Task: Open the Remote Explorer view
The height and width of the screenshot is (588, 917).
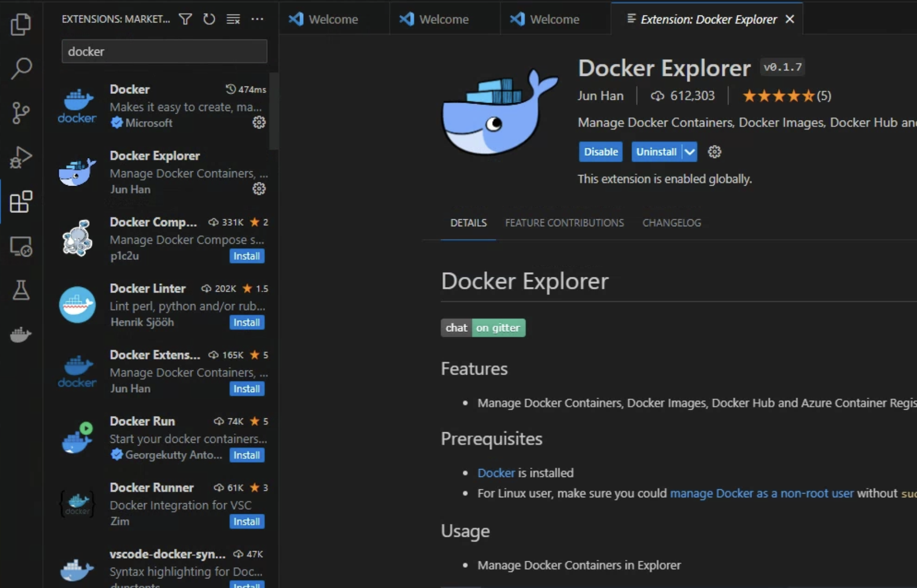Action: coord(21,247)
